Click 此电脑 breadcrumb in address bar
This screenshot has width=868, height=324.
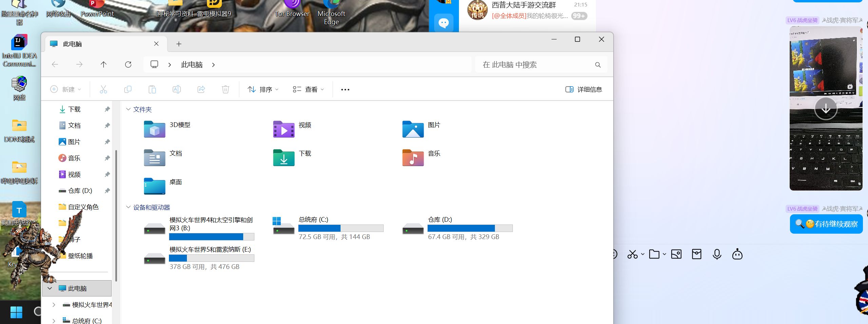pos(192,65)
